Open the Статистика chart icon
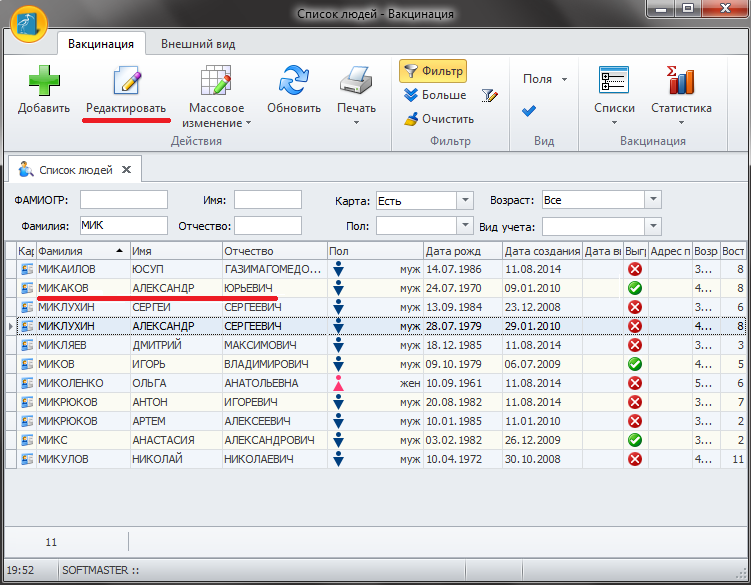751x585 pixels. coord(681,82)
